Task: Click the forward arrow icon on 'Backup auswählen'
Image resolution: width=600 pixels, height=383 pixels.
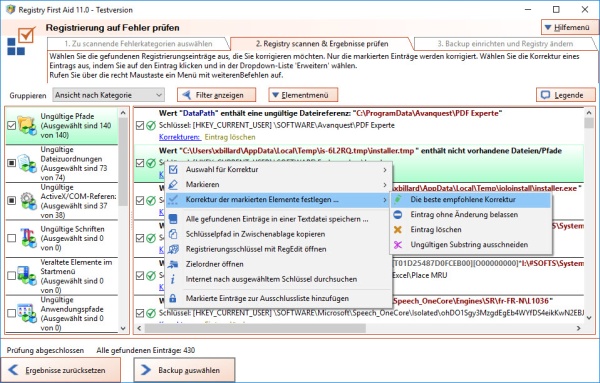Action: pos(146,370)
